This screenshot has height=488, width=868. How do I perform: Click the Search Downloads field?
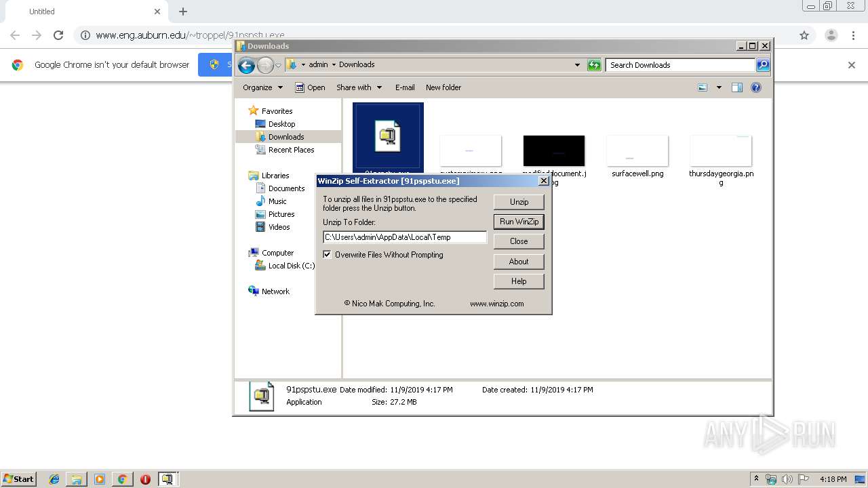point(680,65)
